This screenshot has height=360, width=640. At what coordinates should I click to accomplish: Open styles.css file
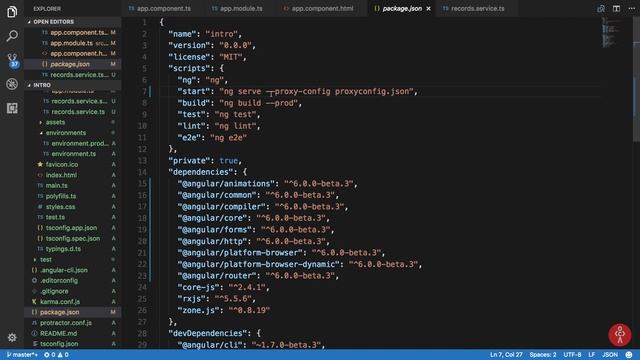[x=73, y=207]
